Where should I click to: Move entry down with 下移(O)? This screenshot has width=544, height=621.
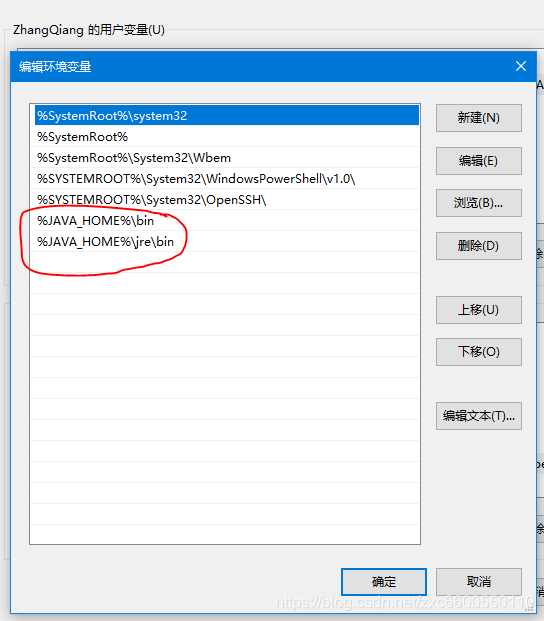point(479,352)
